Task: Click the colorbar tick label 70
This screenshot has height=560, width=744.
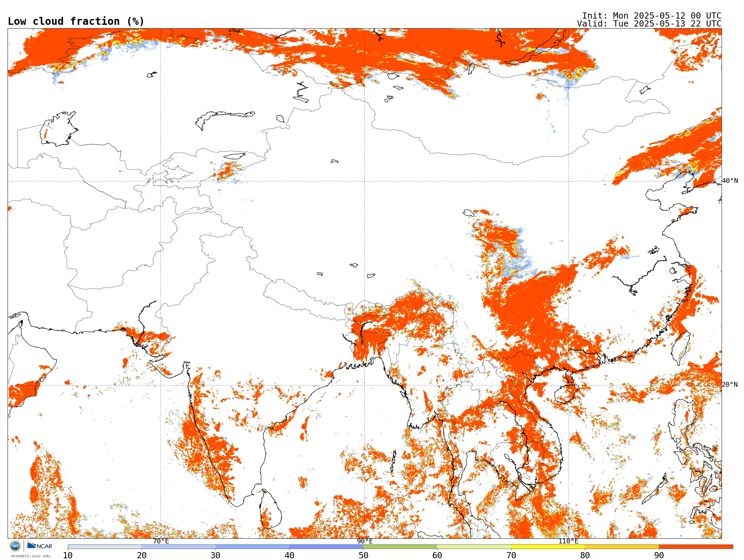Action: (511, 556)
